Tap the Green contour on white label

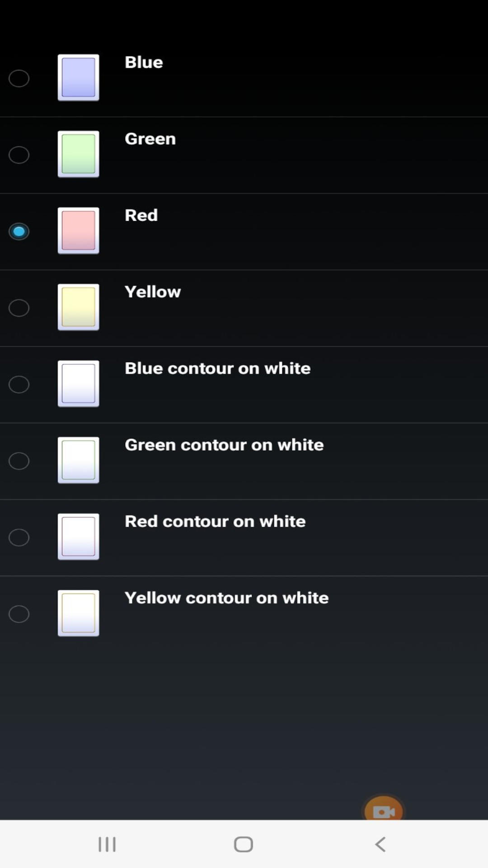224,444
